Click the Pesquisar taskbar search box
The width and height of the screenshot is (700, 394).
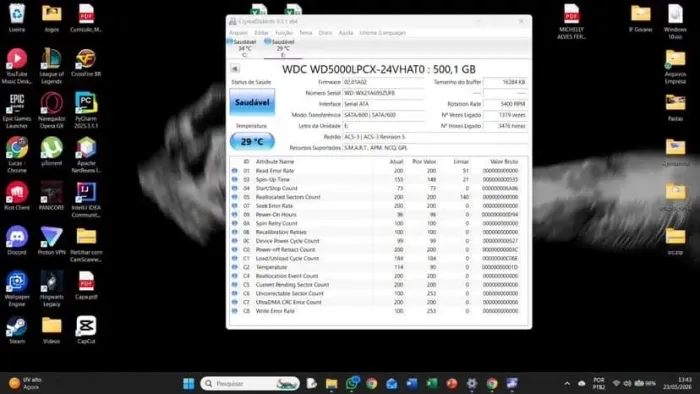pyautogui.click(x=250, y=383)
